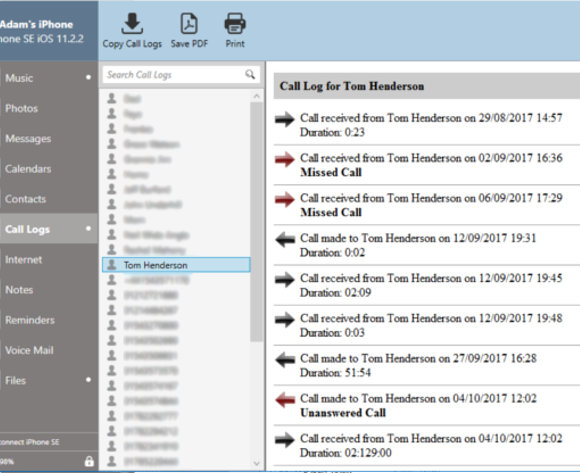Open the Files section

pos(49,380)
